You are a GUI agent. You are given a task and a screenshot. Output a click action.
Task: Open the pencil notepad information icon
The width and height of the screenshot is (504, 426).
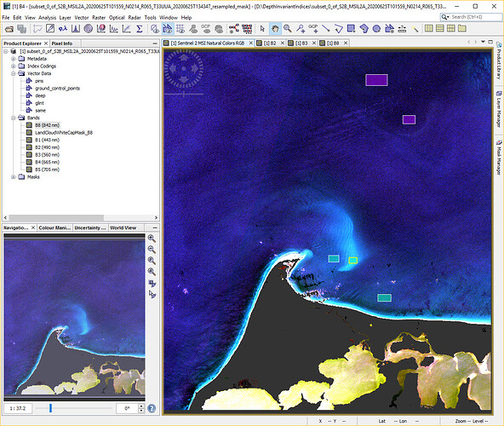coord(50,29)
